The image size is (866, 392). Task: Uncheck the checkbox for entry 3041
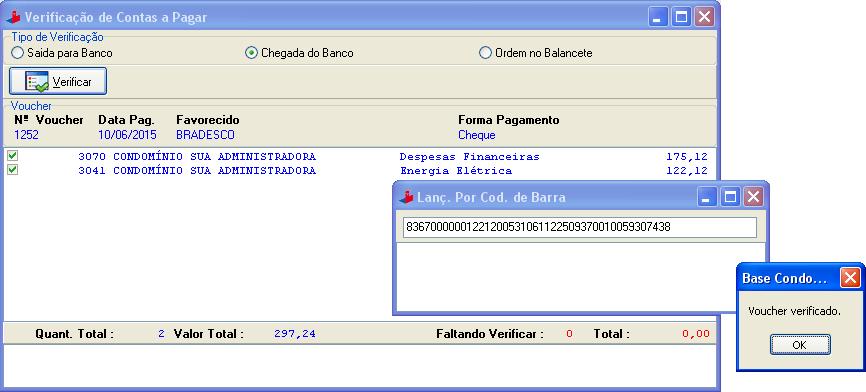click(12, 170)
